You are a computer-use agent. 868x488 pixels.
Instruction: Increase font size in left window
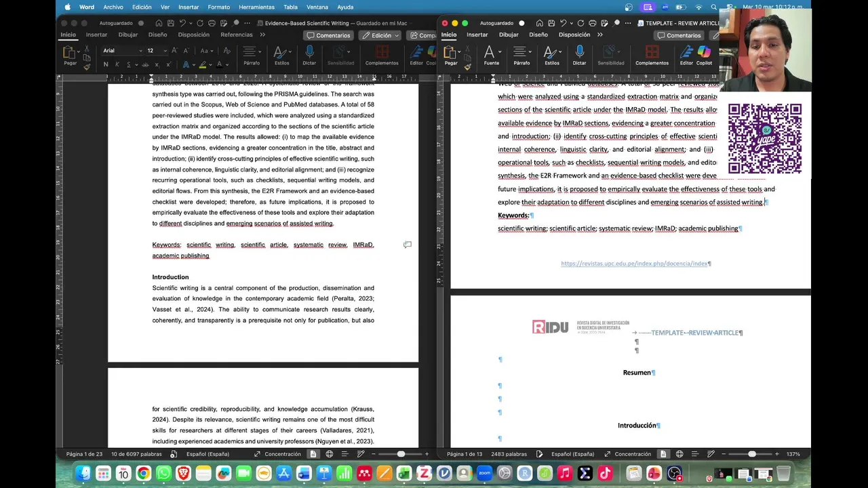click(174, 50)
